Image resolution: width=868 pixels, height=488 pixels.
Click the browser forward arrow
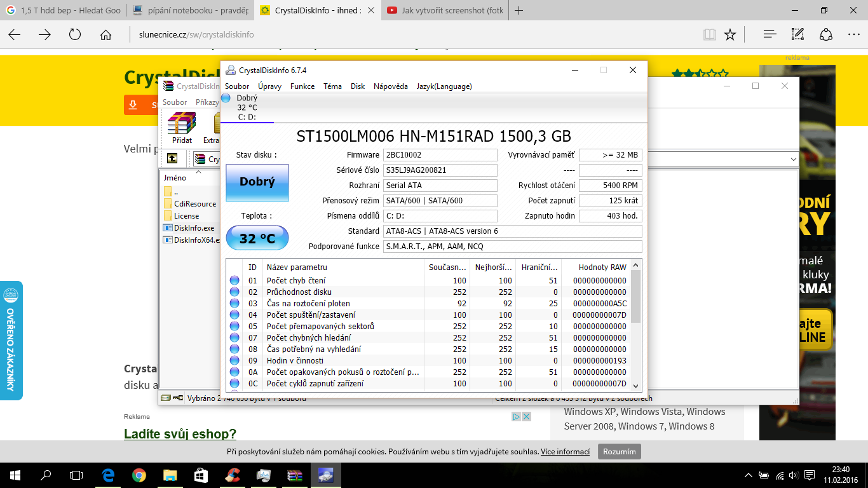[44, 34]
